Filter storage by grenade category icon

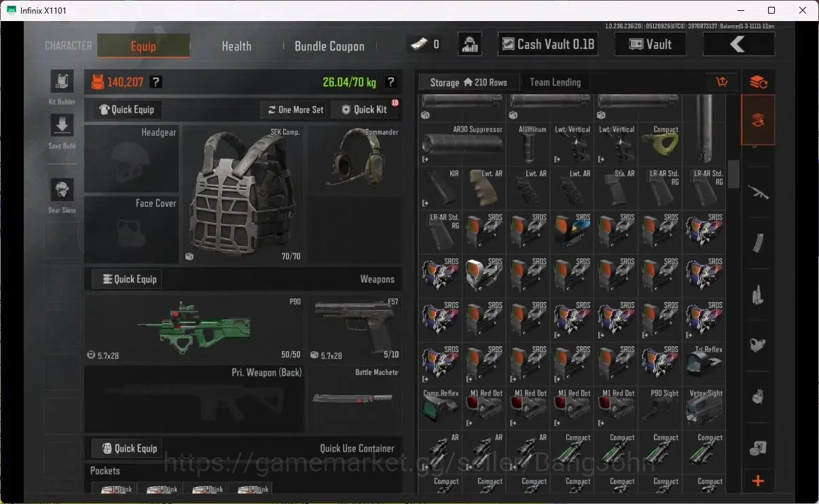pyautogui.click(x=759, y=396)
